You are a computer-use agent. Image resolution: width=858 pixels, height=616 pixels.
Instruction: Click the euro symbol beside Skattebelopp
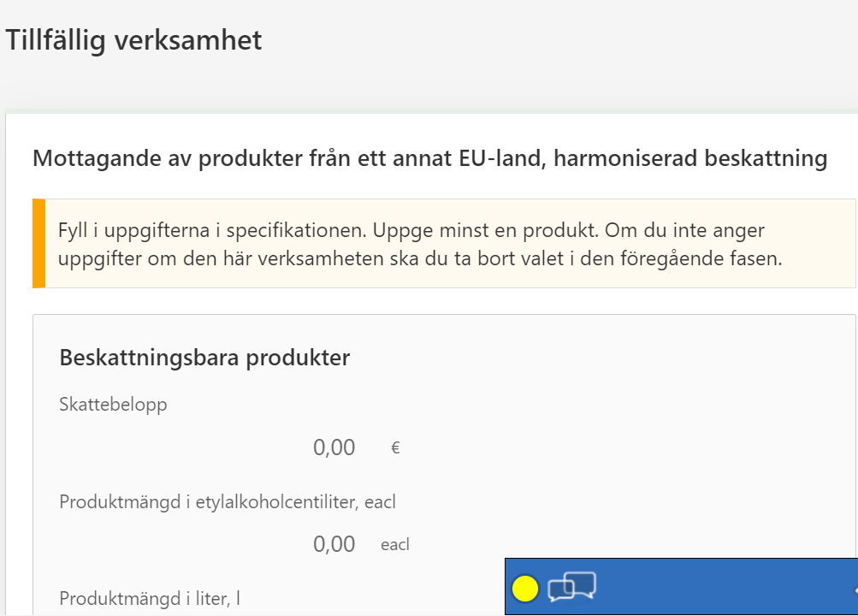click(395, 447)
